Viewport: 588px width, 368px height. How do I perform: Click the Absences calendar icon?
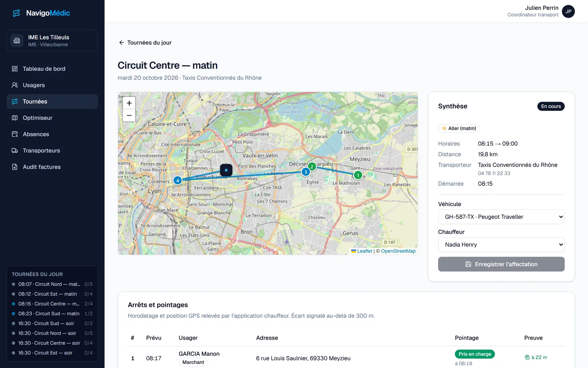[15, 134]
